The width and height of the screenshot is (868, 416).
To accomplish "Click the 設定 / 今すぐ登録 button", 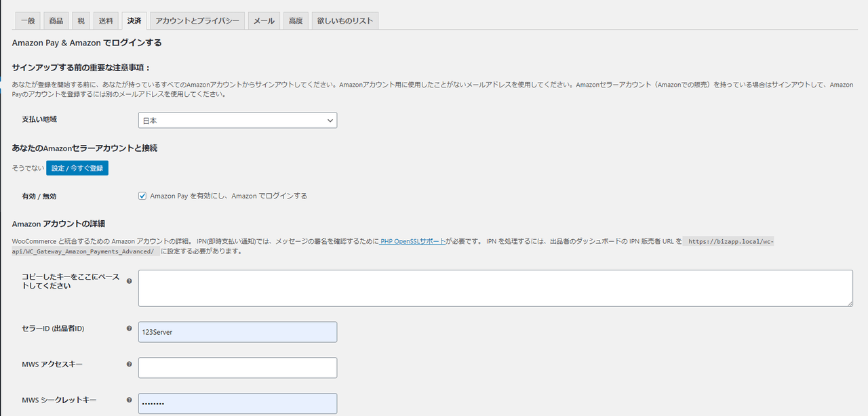I will 77,168.
